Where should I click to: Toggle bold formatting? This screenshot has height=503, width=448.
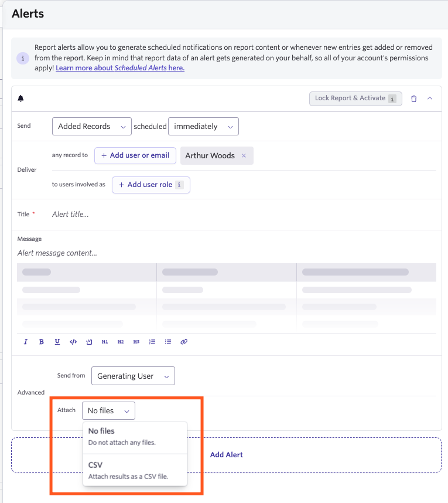(42, 342)
